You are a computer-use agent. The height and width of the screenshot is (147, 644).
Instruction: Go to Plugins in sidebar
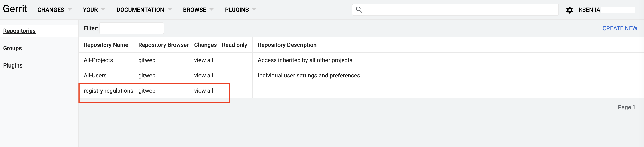coord(13,66)
